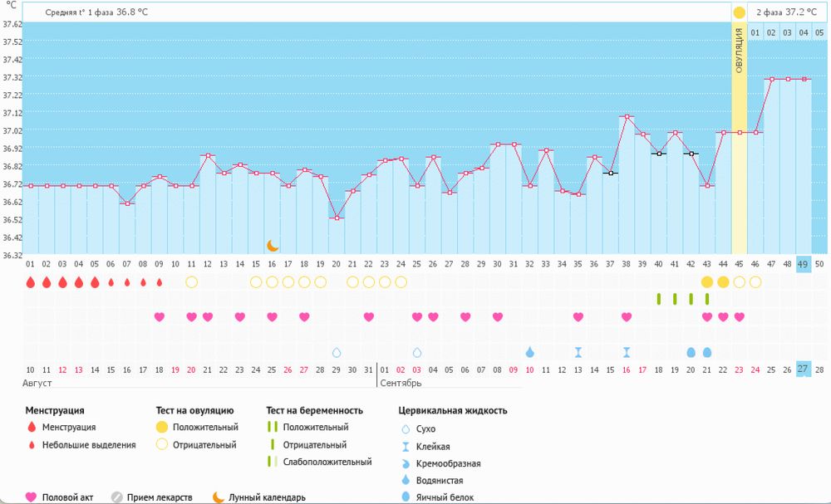Click the temperature peak point on day 38
This screenshot has width=831, height=504.
coord(627,117)
